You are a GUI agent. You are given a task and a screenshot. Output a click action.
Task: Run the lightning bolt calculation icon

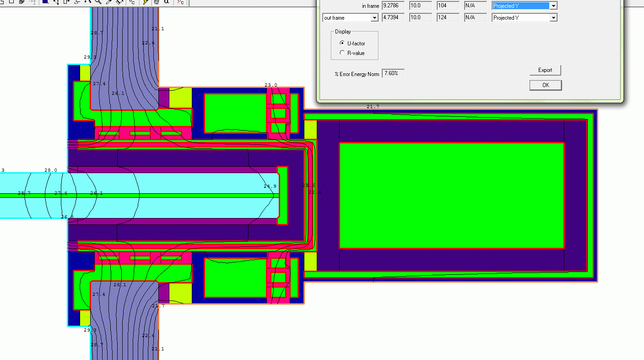pos(146,2)
